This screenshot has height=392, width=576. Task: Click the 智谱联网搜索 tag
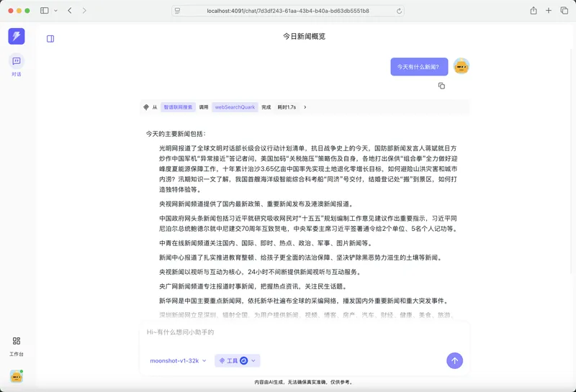click(178, 107)
